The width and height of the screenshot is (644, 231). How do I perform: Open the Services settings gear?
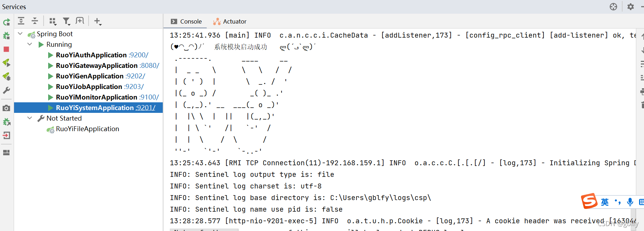tap(631, 7)
